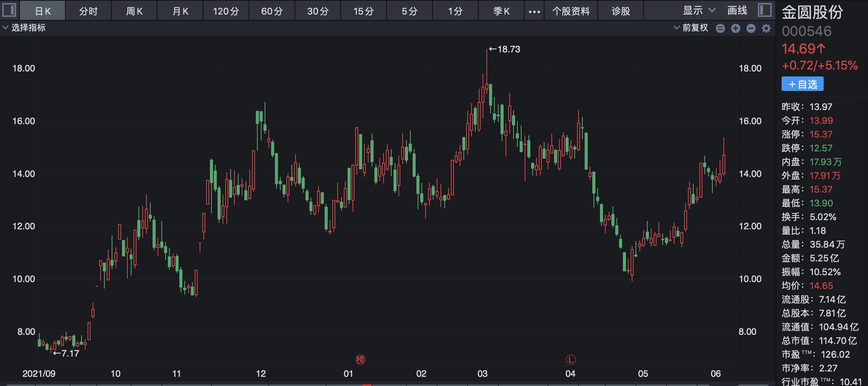Switch to 月K monthly chart tab
868x386 pixels.
(180, 11)
